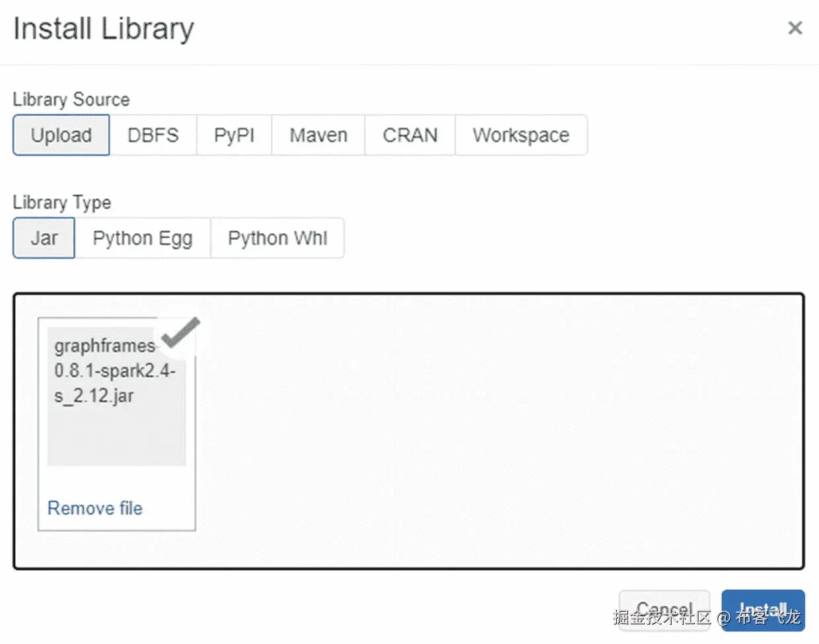Choose Maven as the library source
Viewport: 819px width, 644px height.
click(318, 135)
